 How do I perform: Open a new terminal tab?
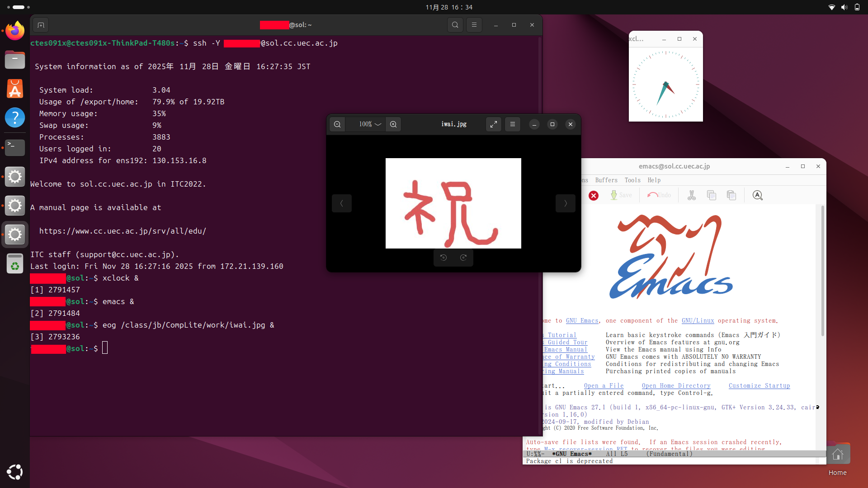41,25
